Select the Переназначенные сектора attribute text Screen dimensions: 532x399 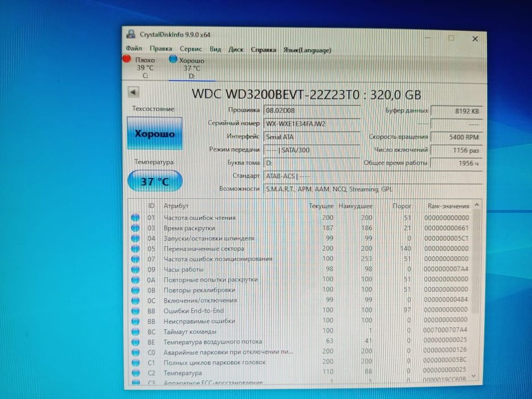coord(204,249)
